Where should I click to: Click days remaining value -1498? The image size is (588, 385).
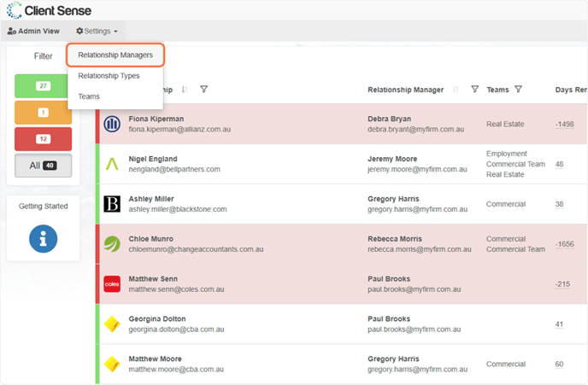565,124
